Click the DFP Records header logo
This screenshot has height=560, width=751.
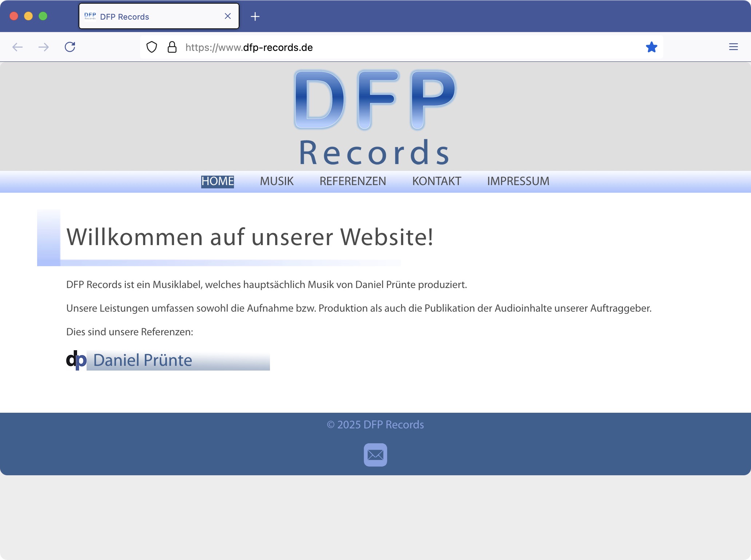click(x=375, y=117)
